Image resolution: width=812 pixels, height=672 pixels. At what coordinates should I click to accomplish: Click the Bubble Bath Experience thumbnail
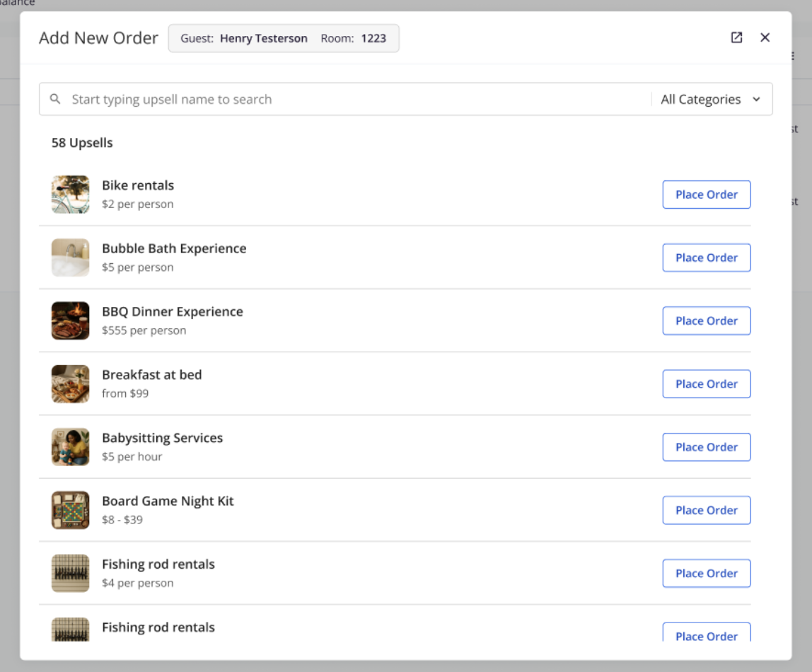point(71,257)
